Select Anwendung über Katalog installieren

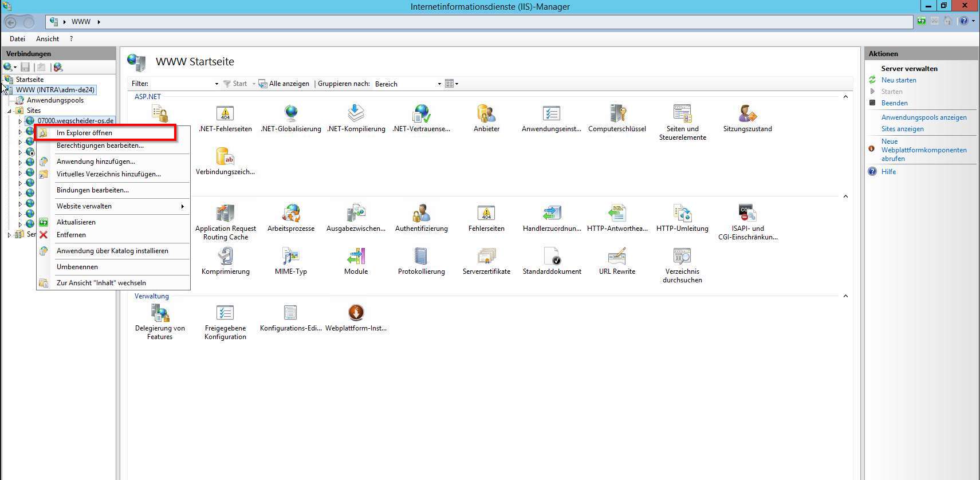pyautogui.click(x=113, y=251)
